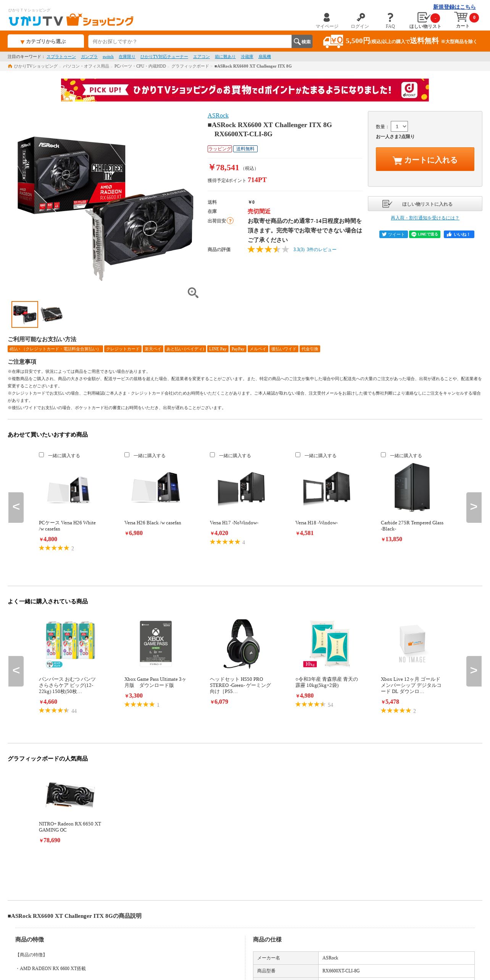Click the zoom magnifier on product image
Viewport: 490px width, 980px height.
tap(193, 293)
